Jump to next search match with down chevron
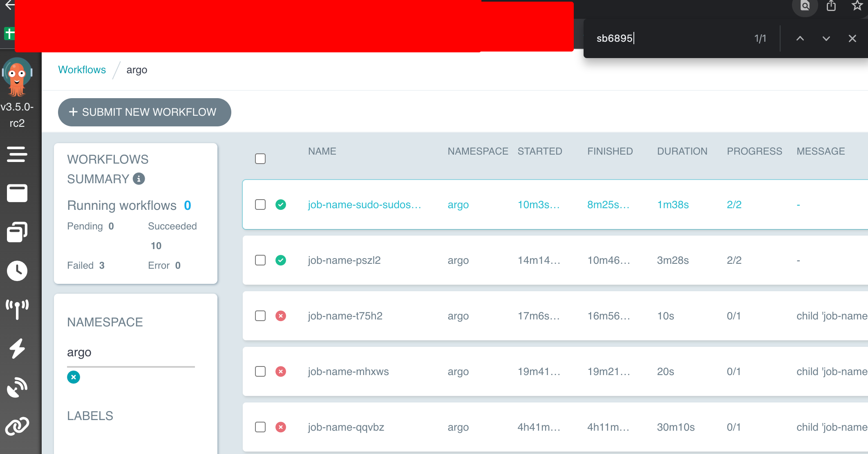 (826, 38)
